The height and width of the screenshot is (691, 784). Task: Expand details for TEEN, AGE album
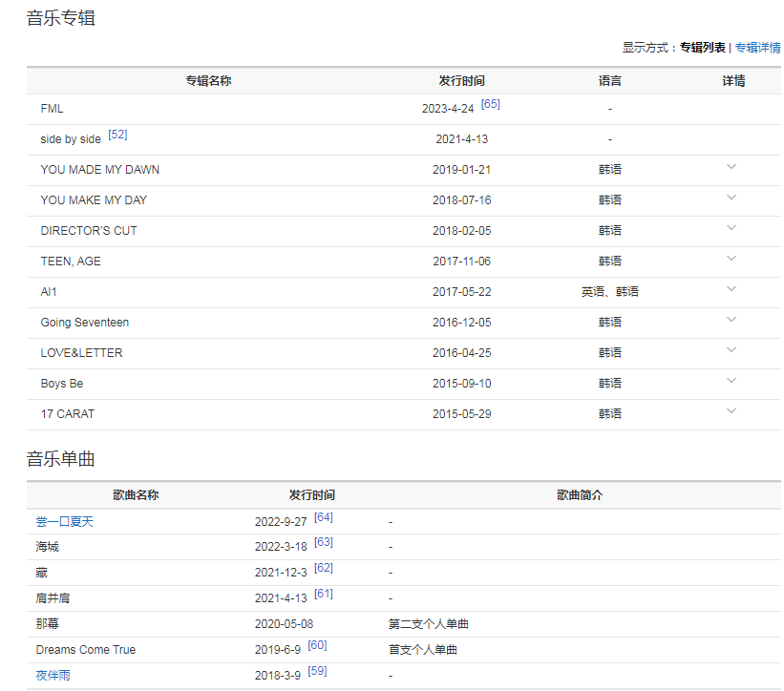point(731,259)
